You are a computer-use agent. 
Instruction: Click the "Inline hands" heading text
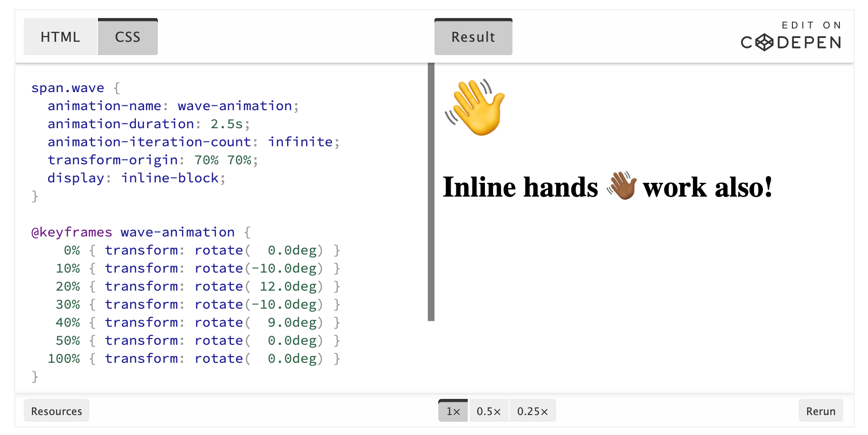click(x=521, y=187)
